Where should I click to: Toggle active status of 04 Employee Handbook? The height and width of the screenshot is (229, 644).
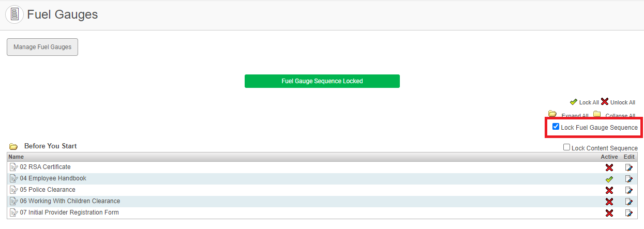pyautogui.click(x=609, y=179)
